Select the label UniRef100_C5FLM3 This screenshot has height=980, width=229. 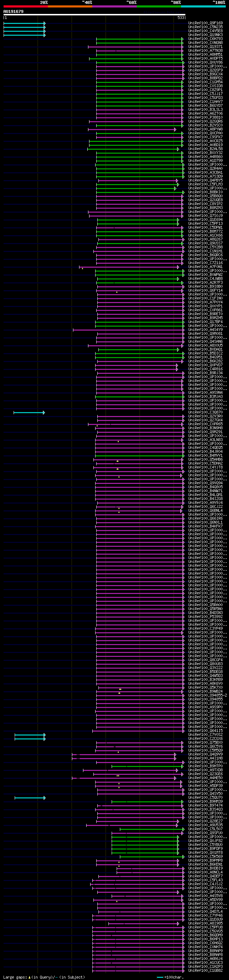(x=205, y=184)
